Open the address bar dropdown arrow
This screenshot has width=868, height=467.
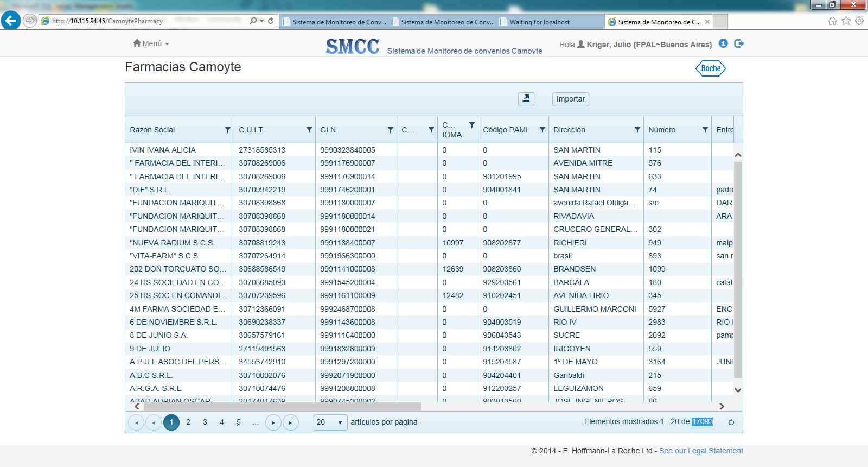pos(262,21)
